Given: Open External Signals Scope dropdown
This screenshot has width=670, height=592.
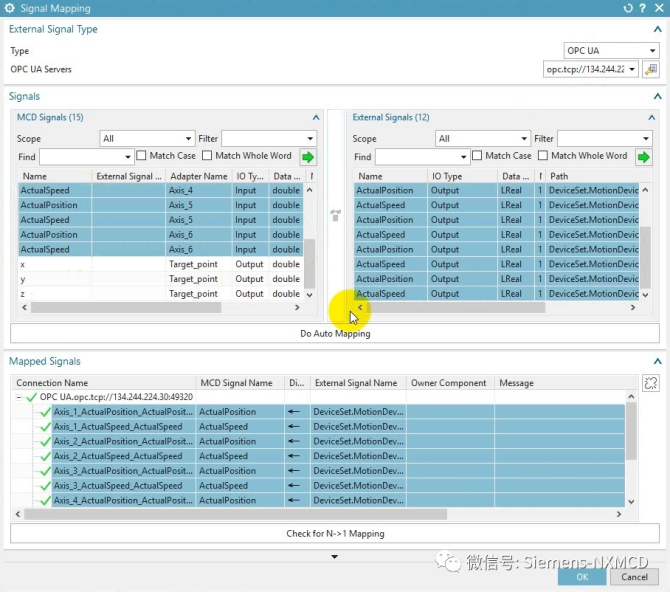Looking at the screenshot, I should [483, 138].
